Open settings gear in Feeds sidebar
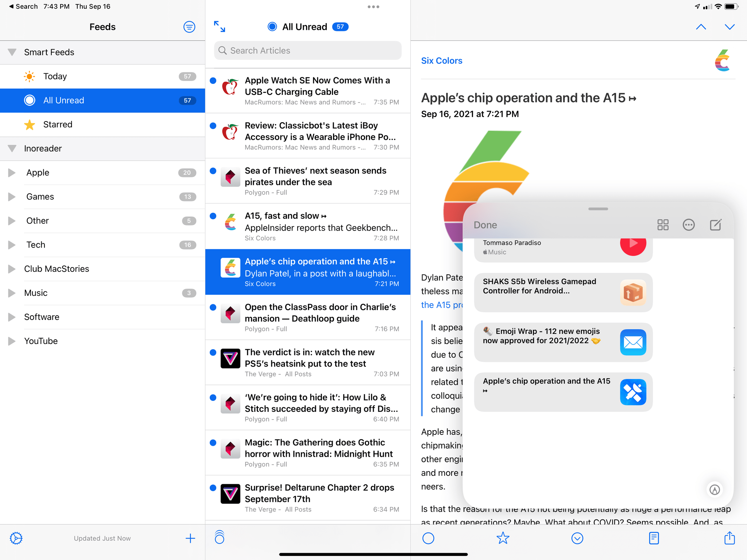The image size is (747, 560). pos(16,538)
